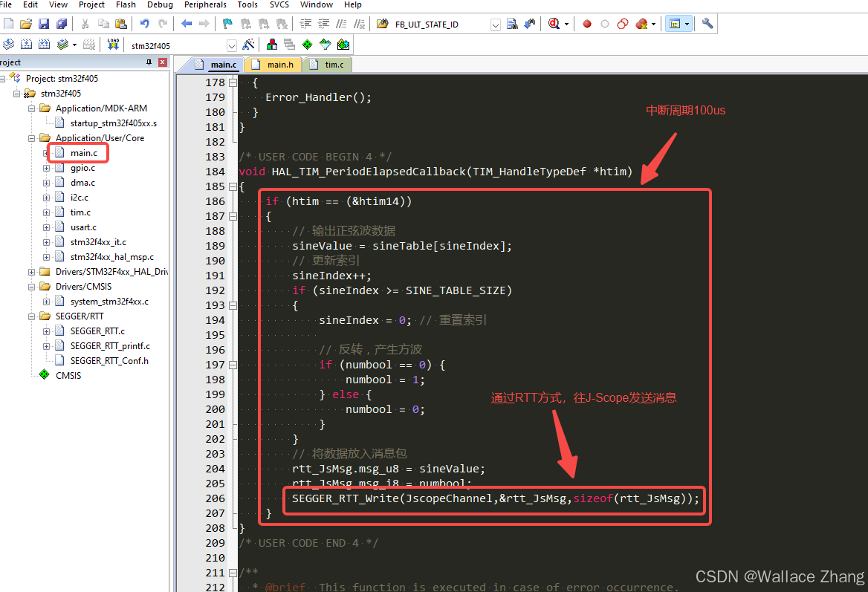Toggle the window layout button
Image resolution: width=868 pixels, height=592 pixels.
(x=675, y=24)
